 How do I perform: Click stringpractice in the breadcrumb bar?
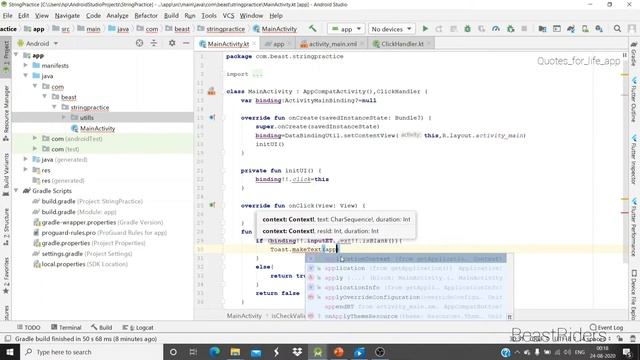[225, 29]
